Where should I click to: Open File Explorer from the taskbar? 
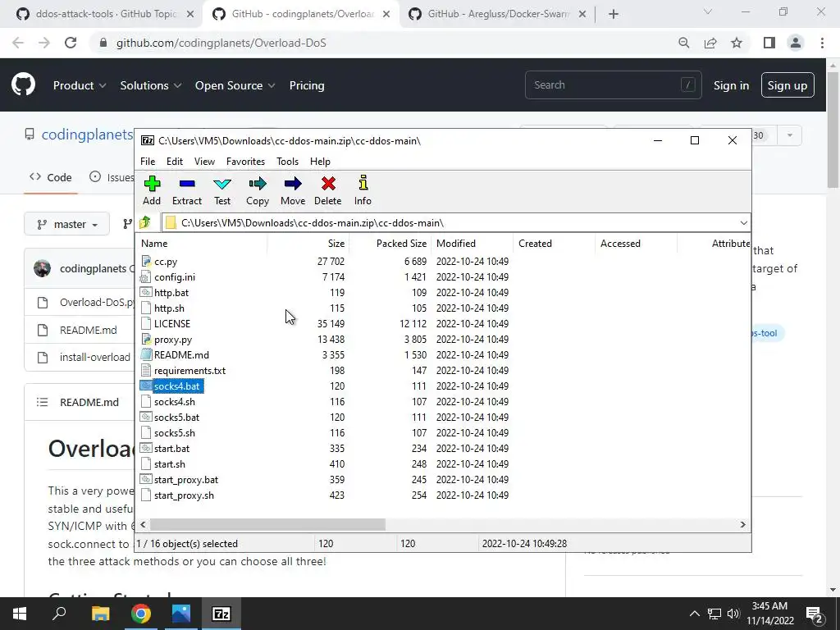tap(100, 614)
